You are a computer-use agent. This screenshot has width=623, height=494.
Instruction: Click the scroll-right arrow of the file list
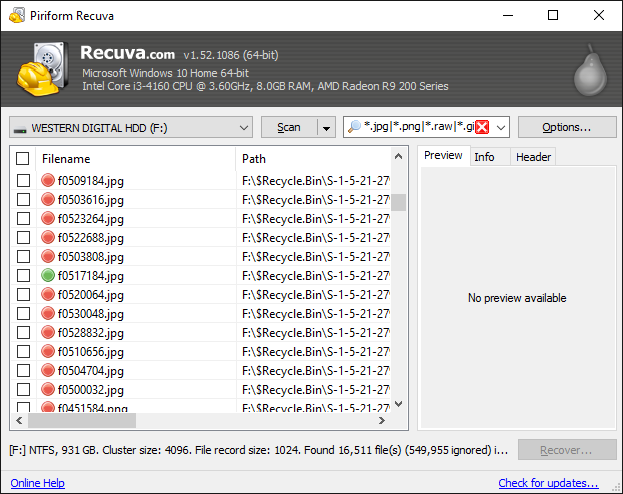(382, 420)
